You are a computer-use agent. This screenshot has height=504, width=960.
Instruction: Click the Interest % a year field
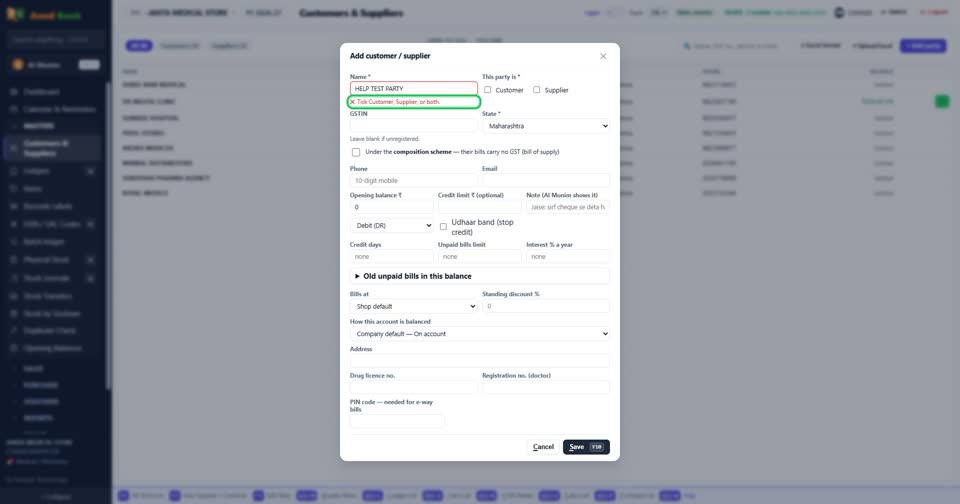point(568,257)
